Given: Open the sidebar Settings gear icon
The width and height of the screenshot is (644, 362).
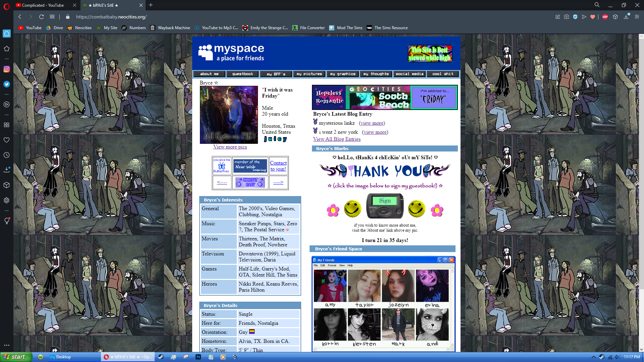Looking at the screenshot, I should pos(6,200).
